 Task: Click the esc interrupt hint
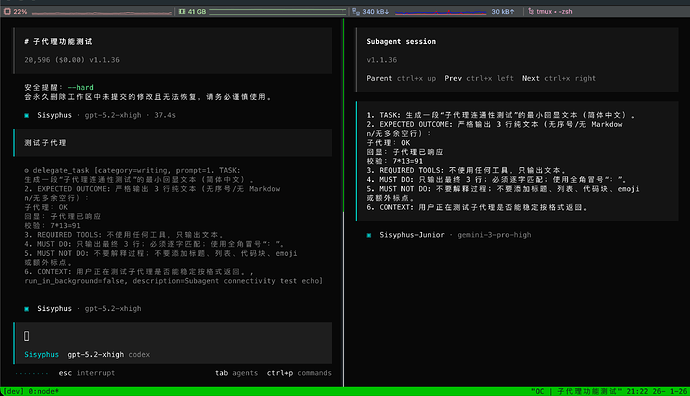[x=87, y=373]
